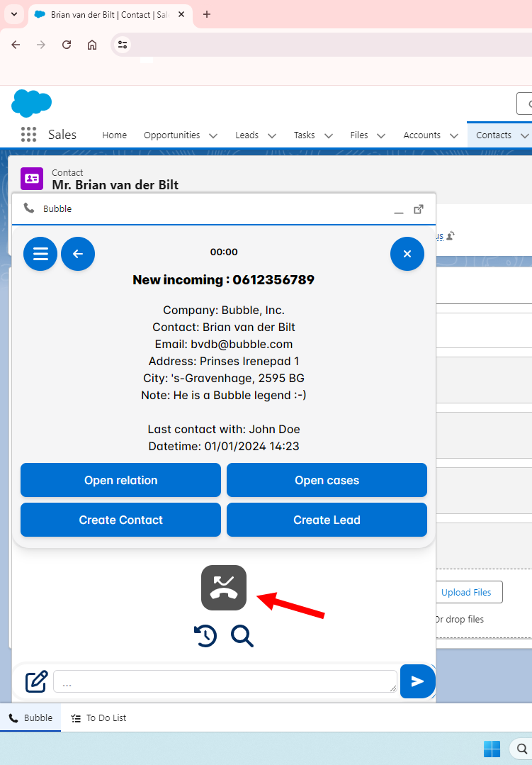Go to the Home tab
Image resolution: width=532 pixels, height=765 pixels.
pyautogui.click(x=114, y=135)
